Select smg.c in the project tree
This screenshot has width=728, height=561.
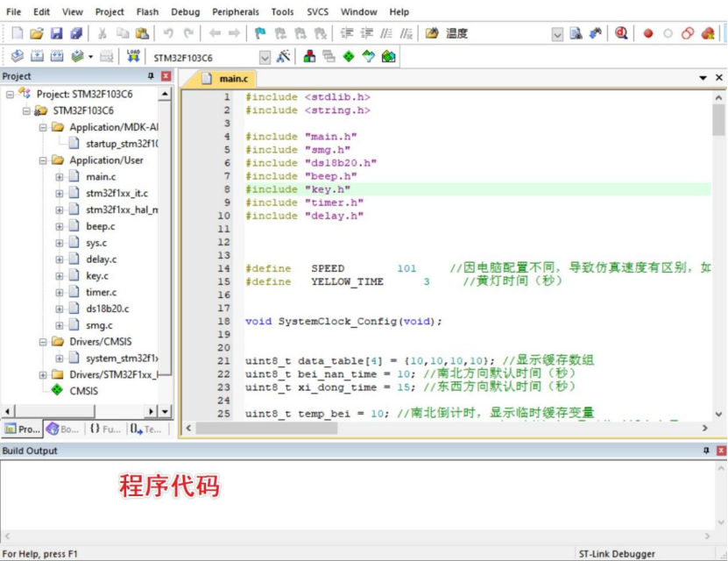[99, 325]
